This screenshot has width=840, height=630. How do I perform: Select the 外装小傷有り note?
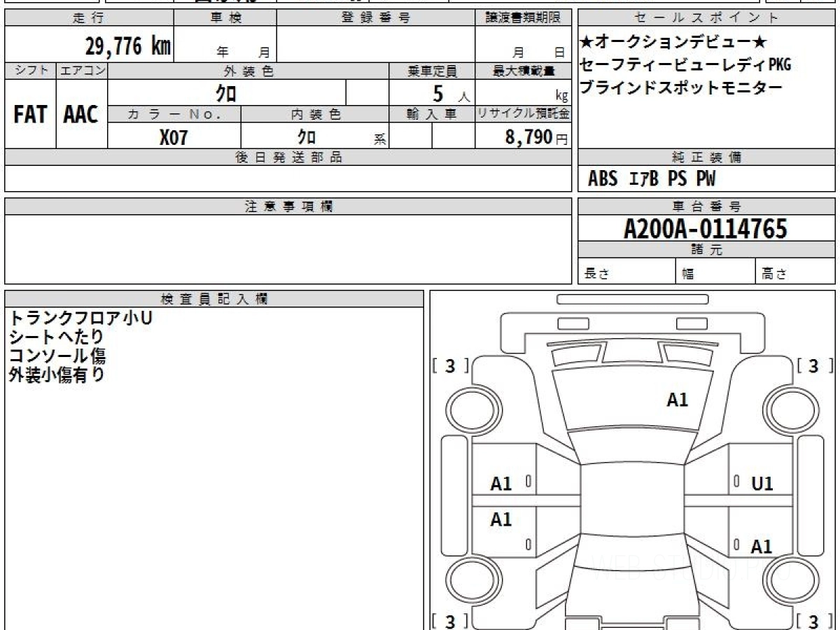[57, 374]
